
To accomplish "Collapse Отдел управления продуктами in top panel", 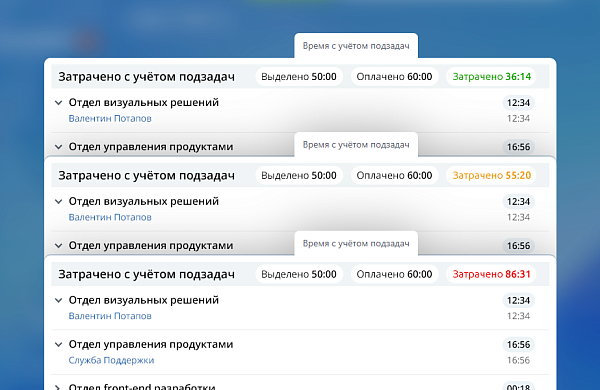I will tap(59, 147).
